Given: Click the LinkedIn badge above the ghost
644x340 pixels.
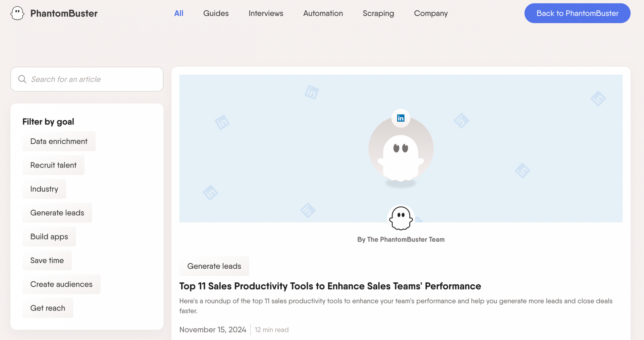Looking at the screenshot, I should pos(400,118).
